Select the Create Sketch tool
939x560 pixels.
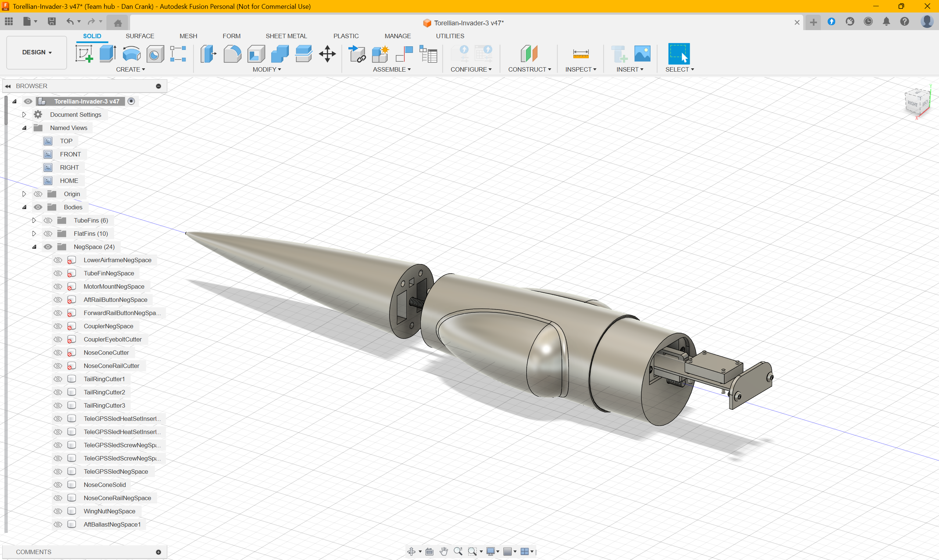(84, 54)
